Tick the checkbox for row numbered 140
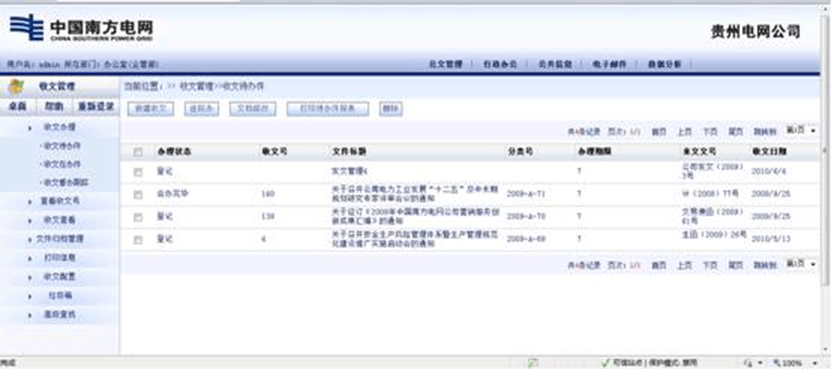 click(138, 195)
